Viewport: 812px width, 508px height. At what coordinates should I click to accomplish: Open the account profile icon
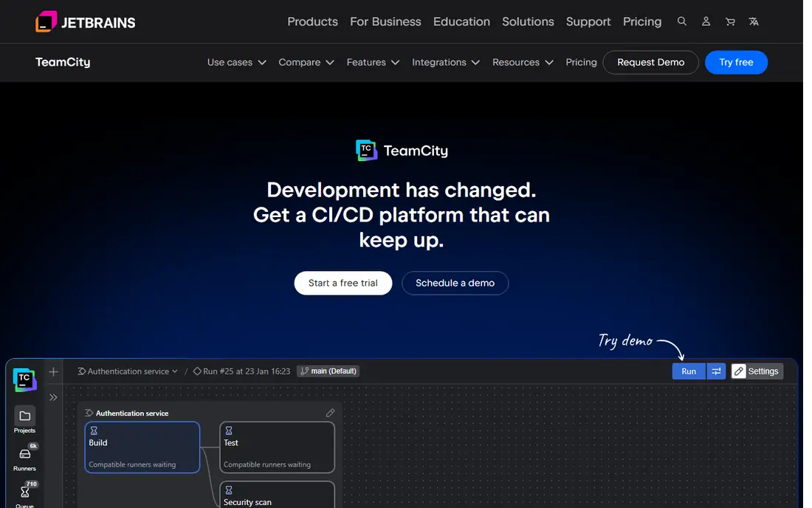click(x=706, y=21)
